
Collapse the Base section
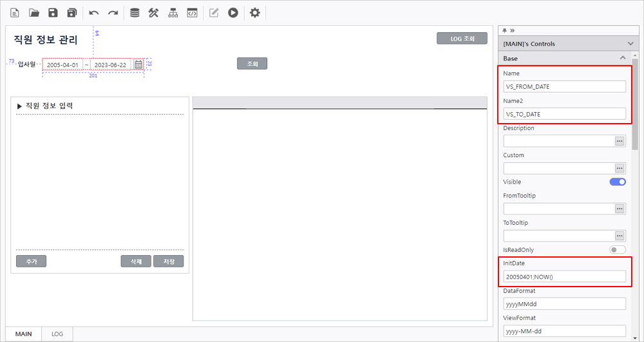(x=623, y=58)
